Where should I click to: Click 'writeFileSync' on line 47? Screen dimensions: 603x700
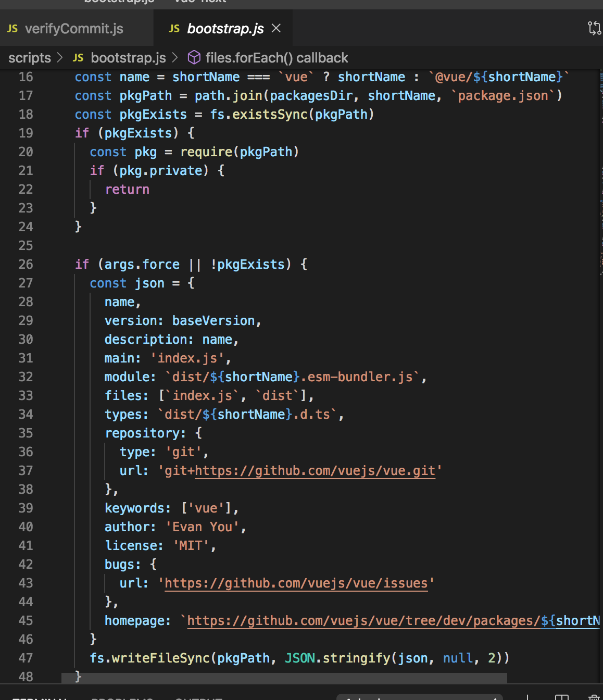tap(161, 658)
